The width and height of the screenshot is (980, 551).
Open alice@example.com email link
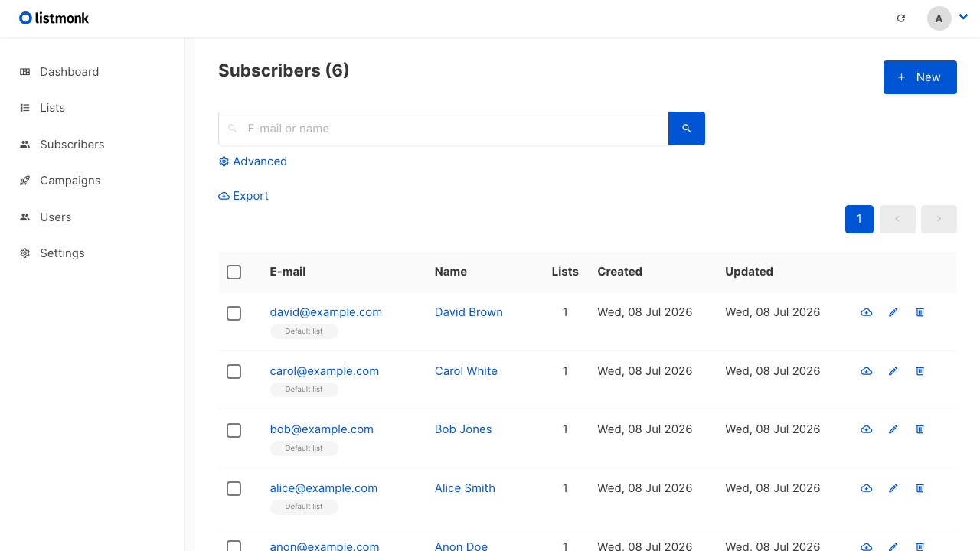point(324,488)
